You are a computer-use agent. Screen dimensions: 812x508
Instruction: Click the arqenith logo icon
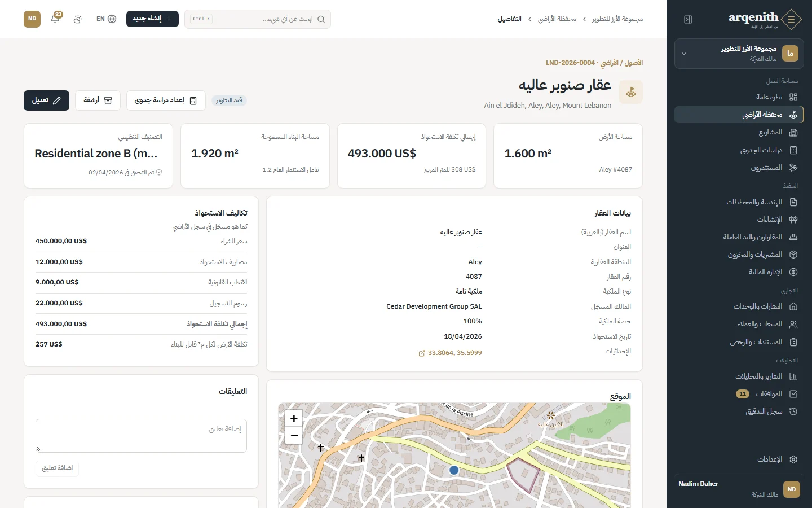tap(792, 19)
